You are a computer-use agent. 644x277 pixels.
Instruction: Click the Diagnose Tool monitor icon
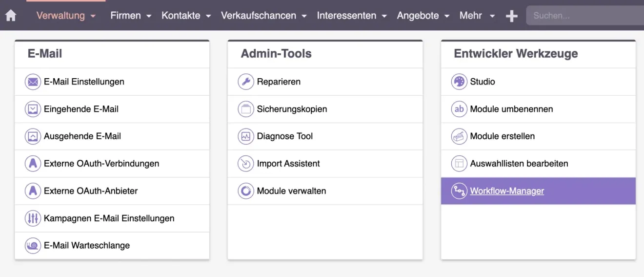click(246, 136)
